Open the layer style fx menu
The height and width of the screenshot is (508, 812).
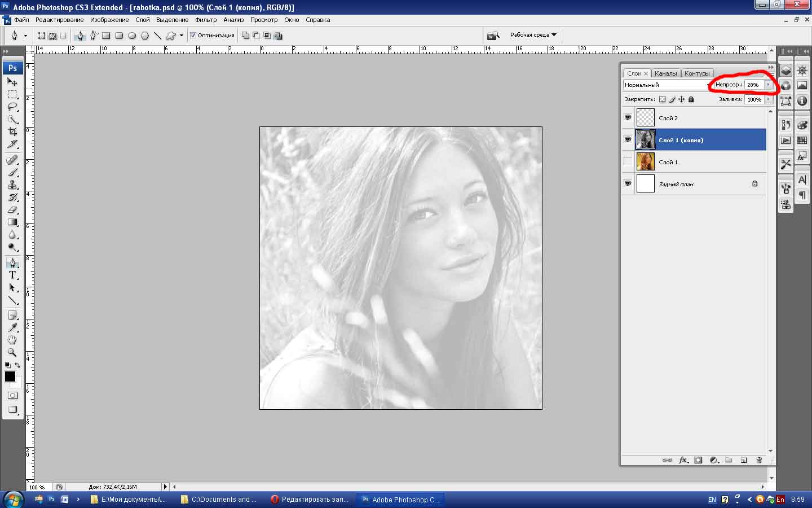click(x=683, y=460)
